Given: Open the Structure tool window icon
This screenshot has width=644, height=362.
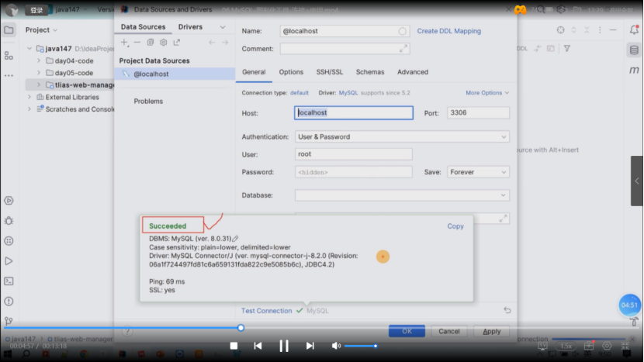Looking at the screenshot, I should click(x=9, y=55).
